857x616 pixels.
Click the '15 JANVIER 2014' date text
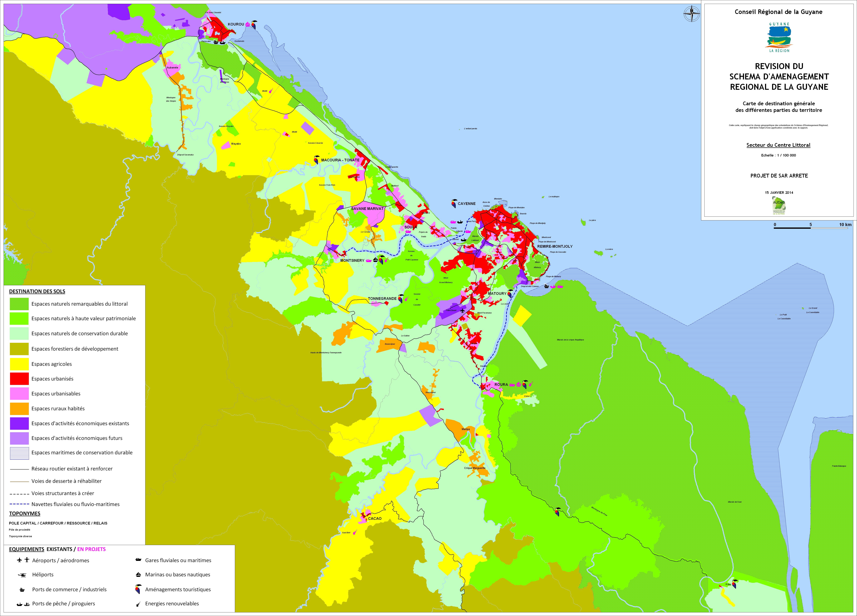(779, 193)
